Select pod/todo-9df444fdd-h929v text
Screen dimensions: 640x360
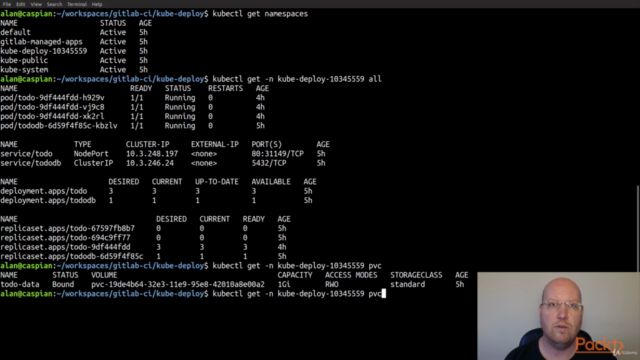coord(52,98)
